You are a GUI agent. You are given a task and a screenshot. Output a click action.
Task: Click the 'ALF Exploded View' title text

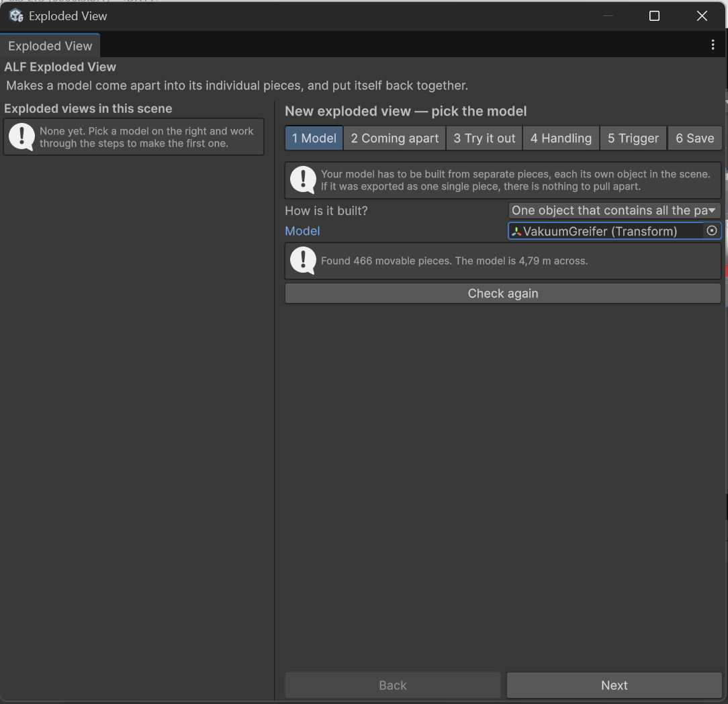coord(60,67)
